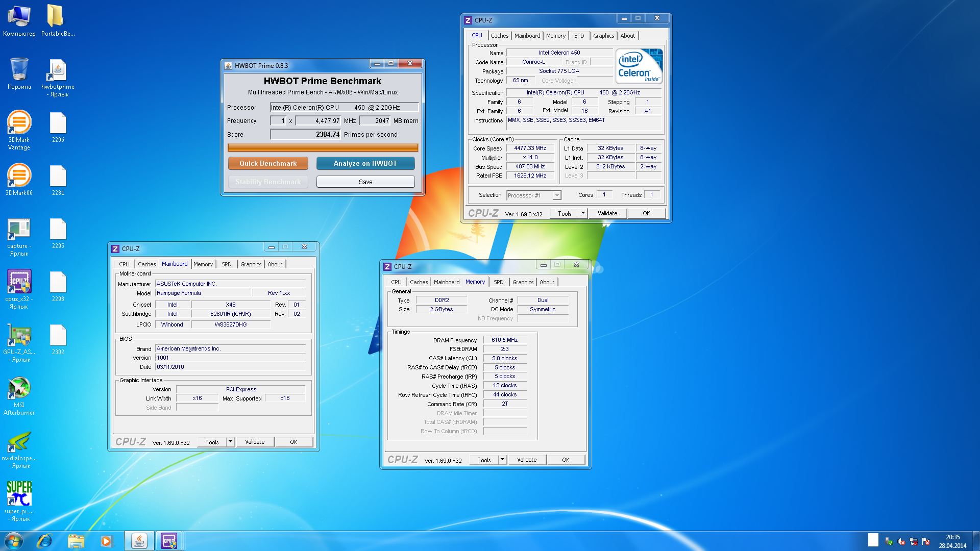Click the Bus Speed value 407.03 MHz
This screenshot has width=980, height=551.
pyautogui.click(x=530, y=167)
